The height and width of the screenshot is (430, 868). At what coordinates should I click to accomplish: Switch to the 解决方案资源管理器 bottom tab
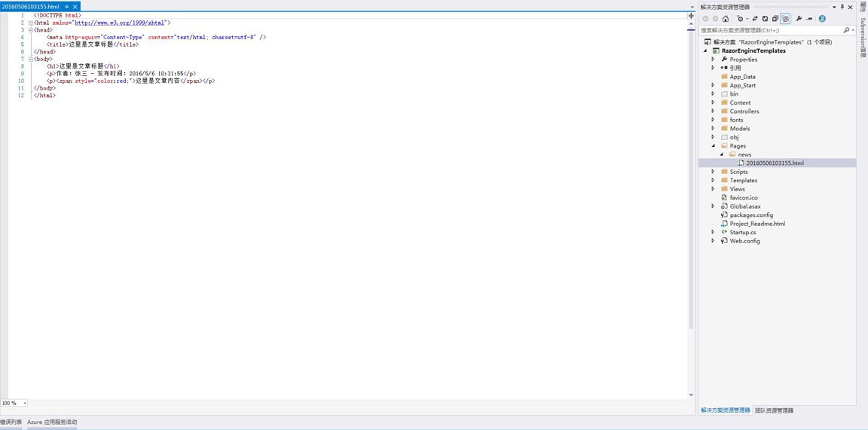click(x=725, y=410)
